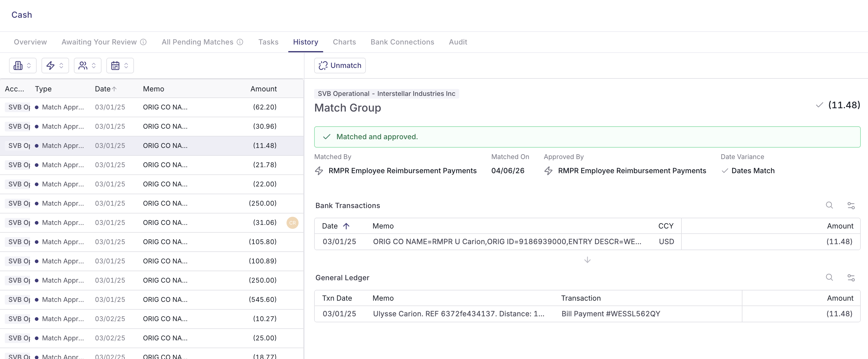Viewport: 868px width, 359px height.
Task: Click the General Ledger memo Ulysse Carion
Action: pyautogui.click(x=458, y=314)
